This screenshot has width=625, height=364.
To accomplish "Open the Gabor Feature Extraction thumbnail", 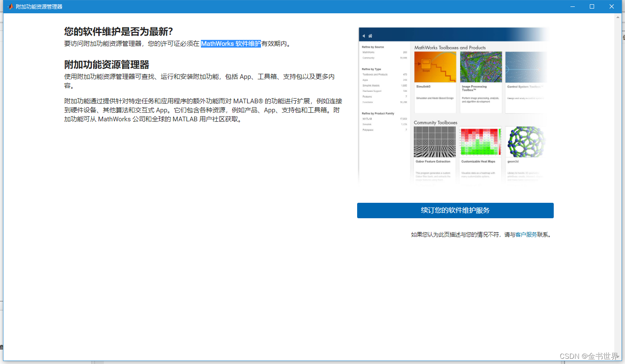I will pos(435,141).
